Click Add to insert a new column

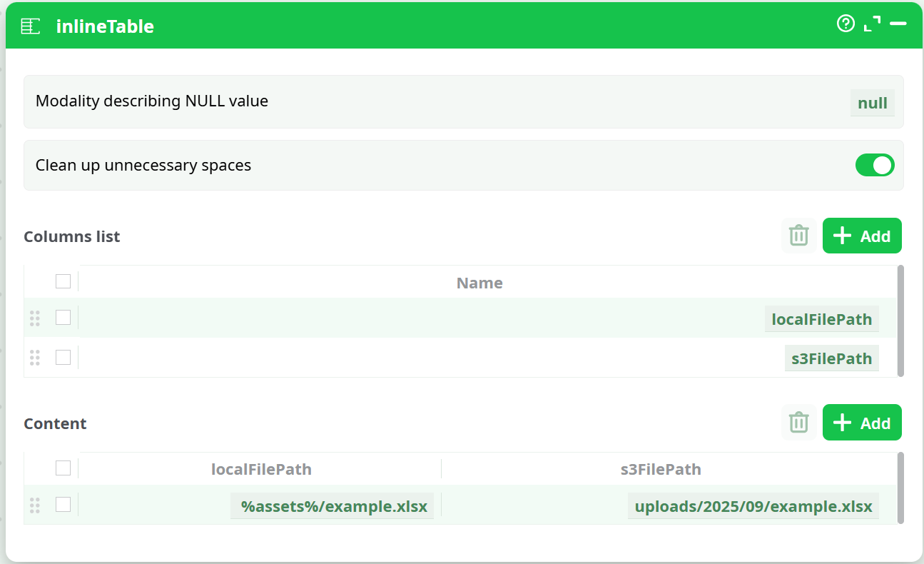pyautogui.click(x=862, y=236)
